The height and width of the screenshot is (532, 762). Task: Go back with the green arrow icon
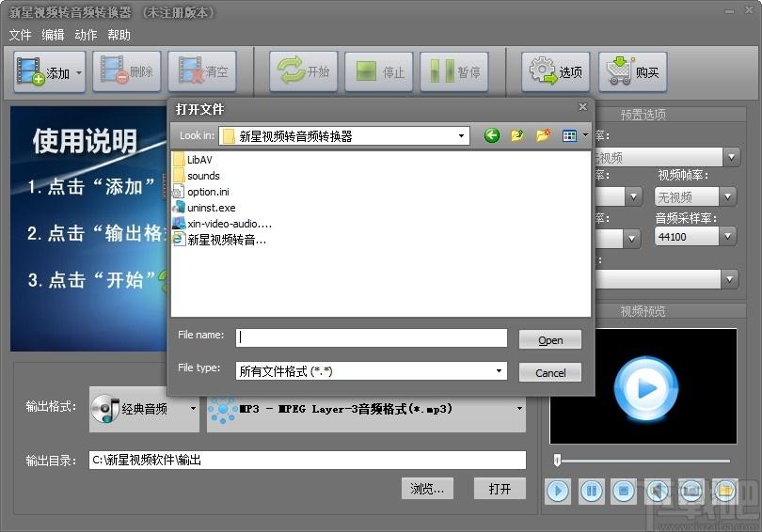click(x=492, y=135)
